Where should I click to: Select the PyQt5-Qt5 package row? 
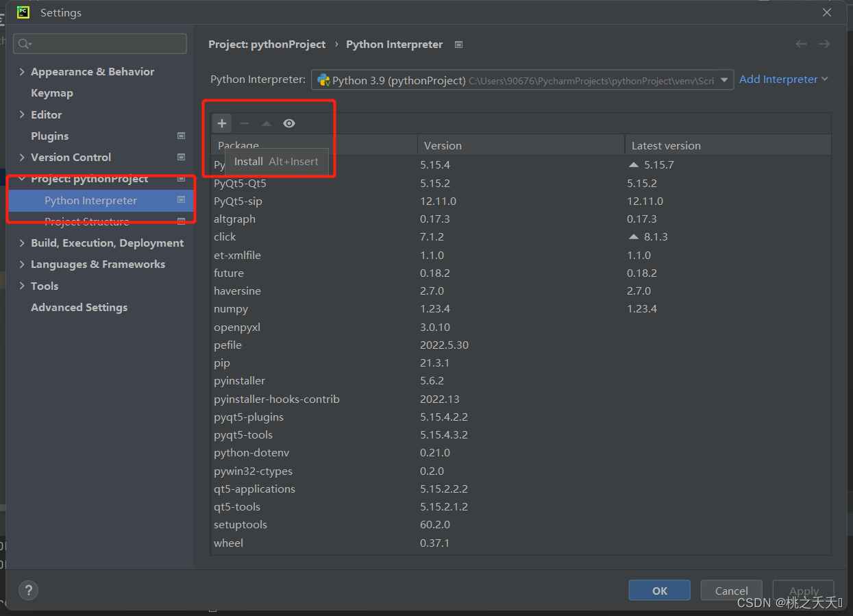coord(521,183)
